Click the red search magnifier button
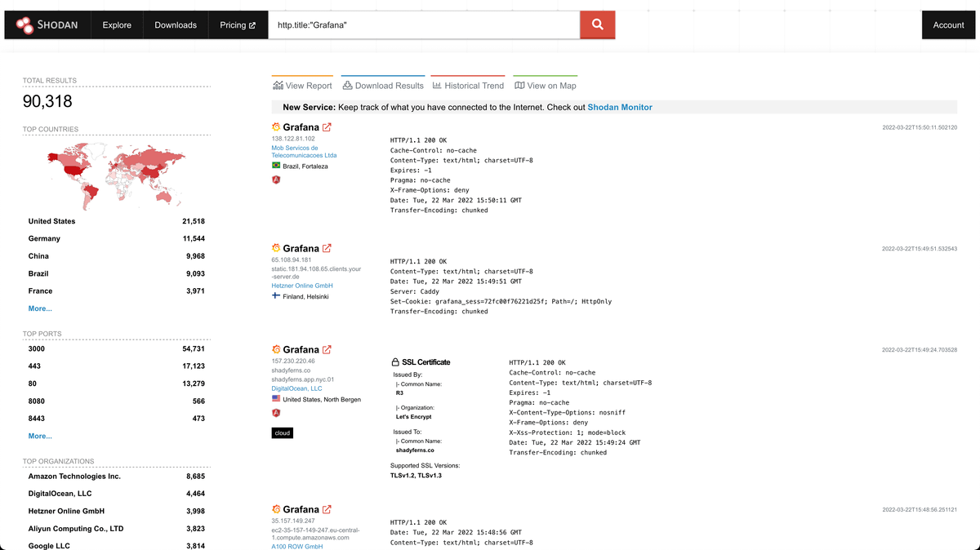This screenshot has width=980, height=550. pyautogui.click(x=597, y=24)
